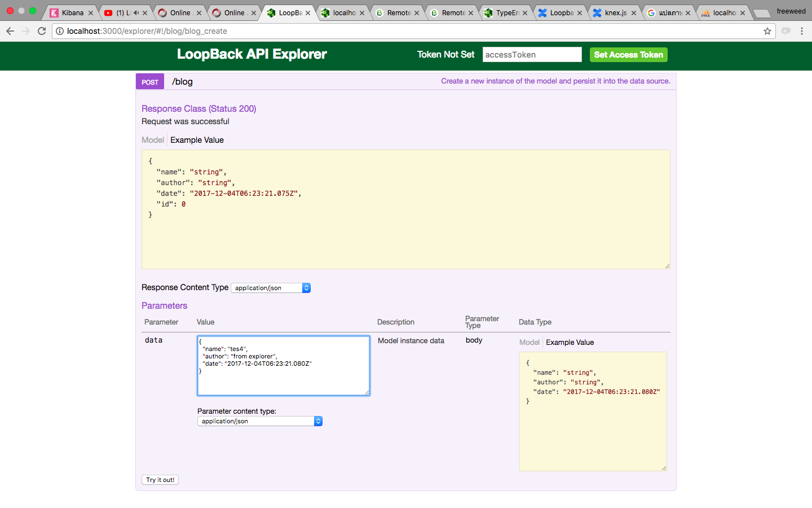Click the Parameters heading
812x508 pixels.
tap(164, 305)
